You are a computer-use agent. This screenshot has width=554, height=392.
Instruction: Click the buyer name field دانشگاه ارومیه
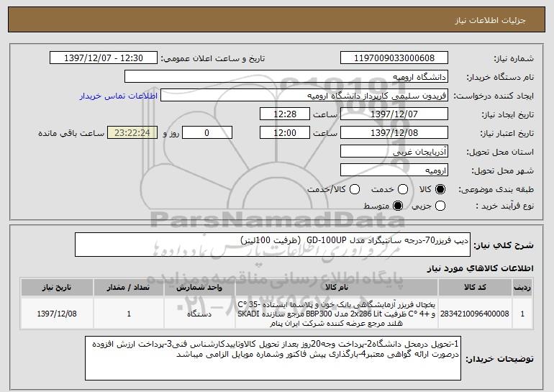286,77
